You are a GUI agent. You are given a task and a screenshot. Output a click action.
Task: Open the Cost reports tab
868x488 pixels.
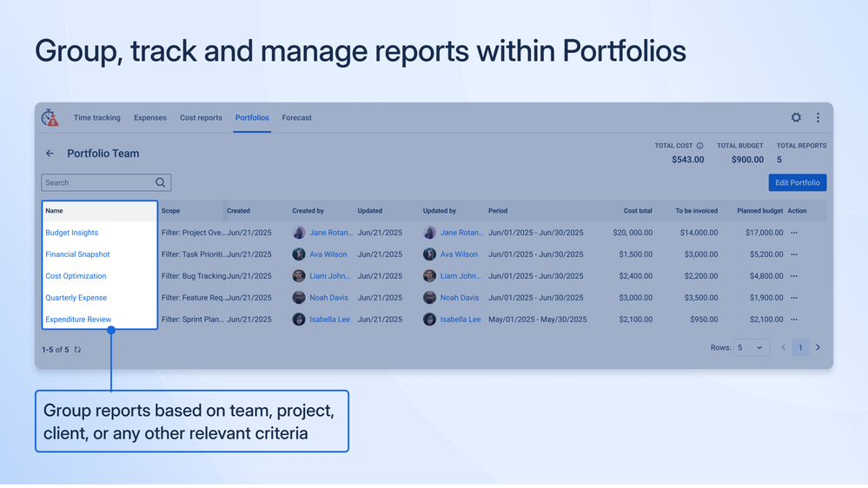coord(201,118)
